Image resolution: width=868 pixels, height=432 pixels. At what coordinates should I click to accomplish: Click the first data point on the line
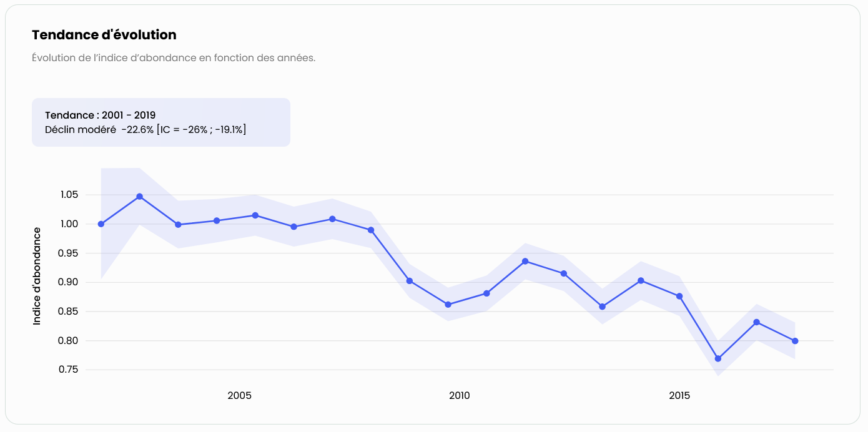point(101,224)
